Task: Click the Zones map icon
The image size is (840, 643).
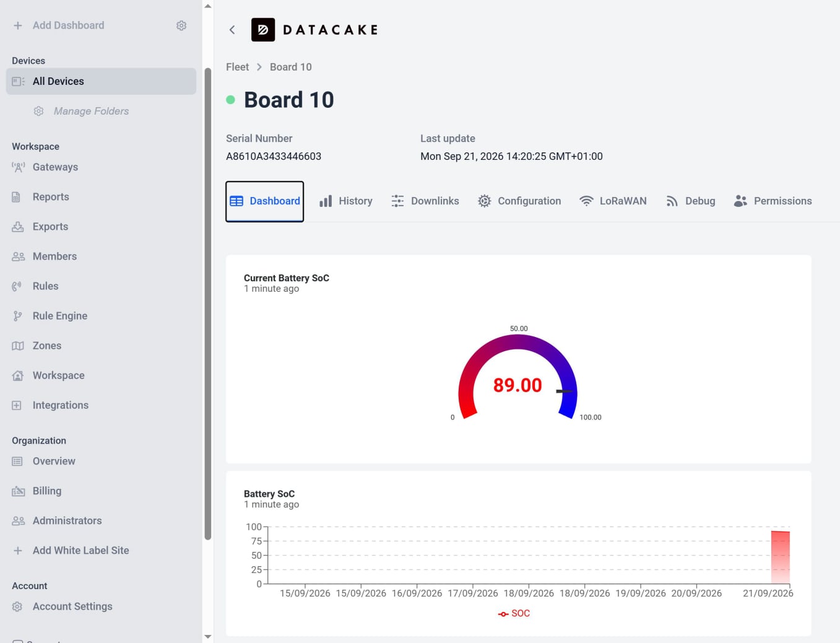Action: coord(18,346)
